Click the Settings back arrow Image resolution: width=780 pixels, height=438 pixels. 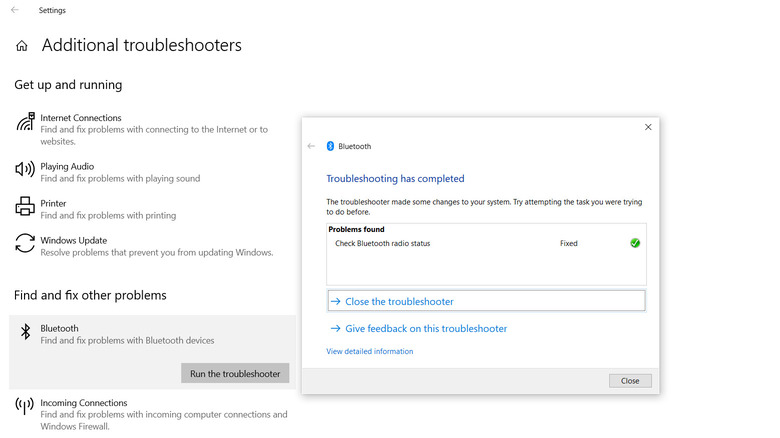tap(14, 10)
